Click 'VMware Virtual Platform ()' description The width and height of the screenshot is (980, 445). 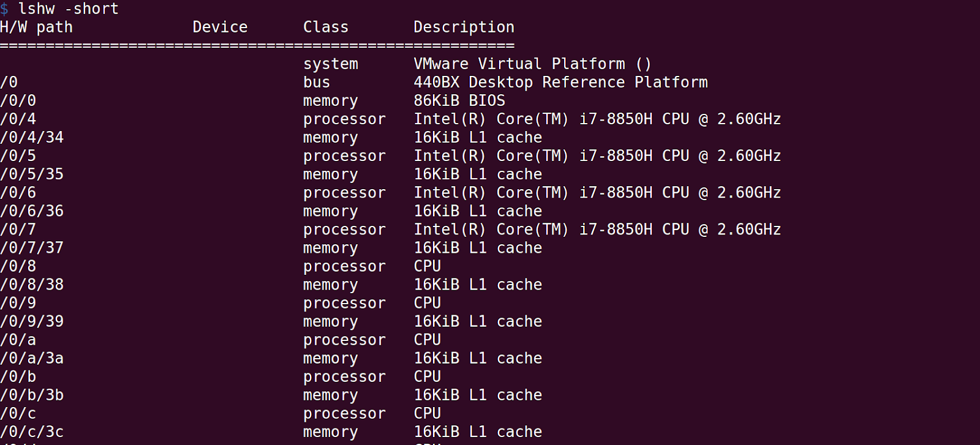pos(532,64)
